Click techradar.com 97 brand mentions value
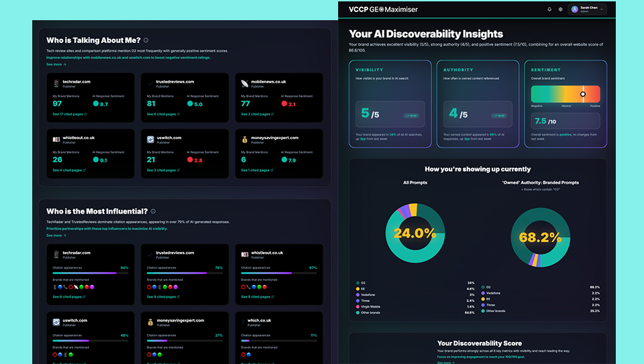 pos(57,103)
